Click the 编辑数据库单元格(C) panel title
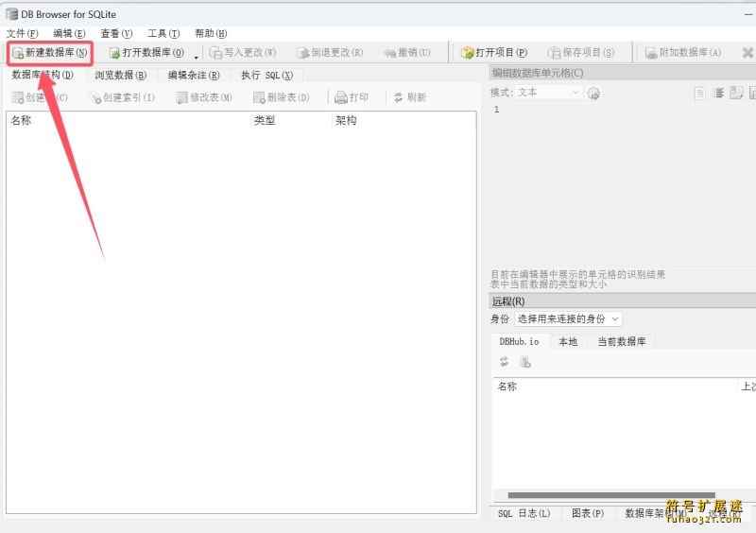This screenshot has height=533, width=756. click(538, 74)
